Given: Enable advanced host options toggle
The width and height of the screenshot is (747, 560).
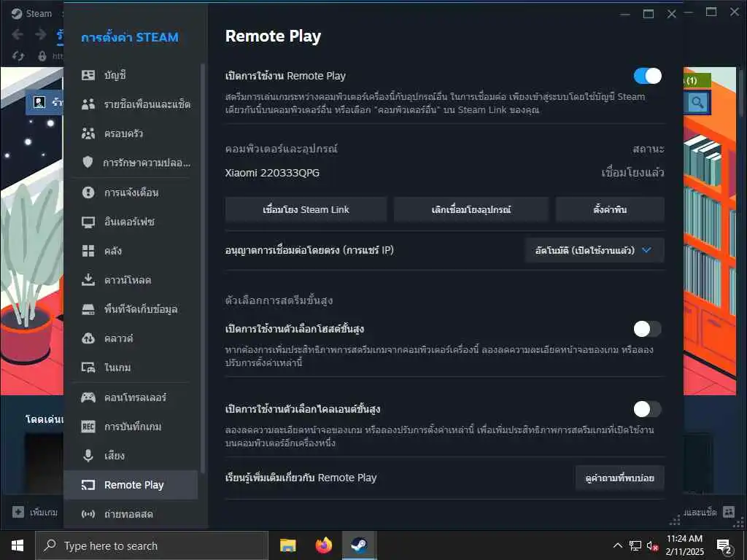Looking at the screenshot, I should click(648, 329).
